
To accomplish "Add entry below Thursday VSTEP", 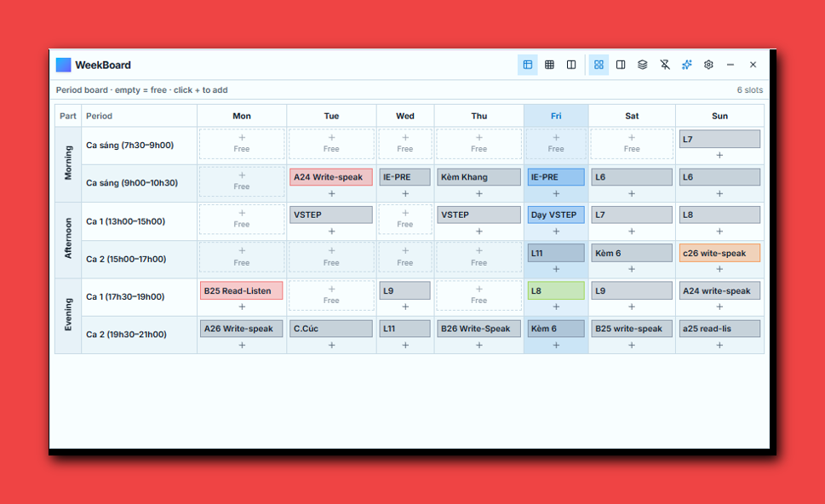I will pyautogui.click(x=478, y=232).
